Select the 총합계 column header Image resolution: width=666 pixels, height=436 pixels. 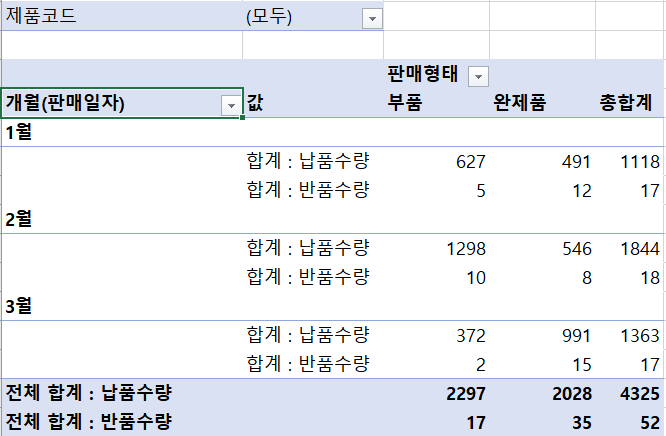[x=625, y=103]
